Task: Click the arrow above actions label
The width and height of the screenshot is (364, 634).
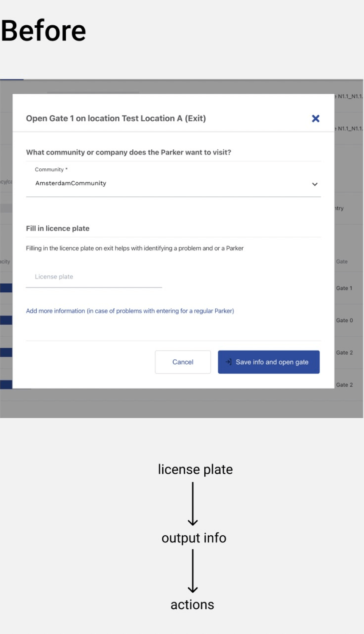Action: (x=193, y=571)
